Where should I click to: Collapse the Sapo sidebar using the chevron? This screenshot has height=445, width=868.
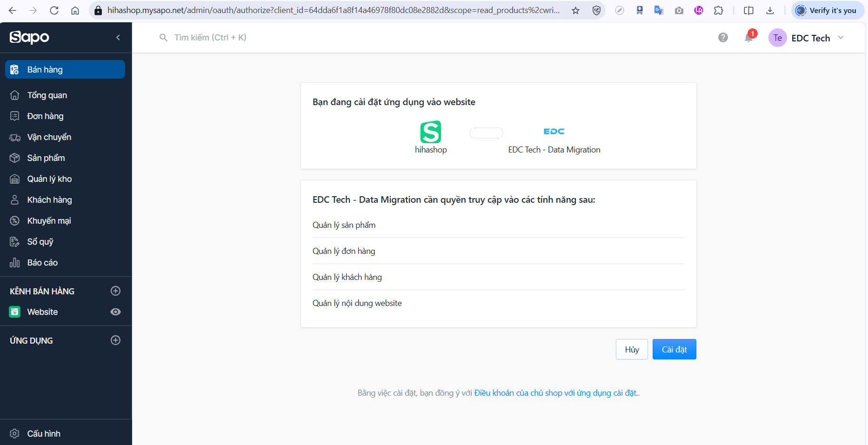pos(118,37)
